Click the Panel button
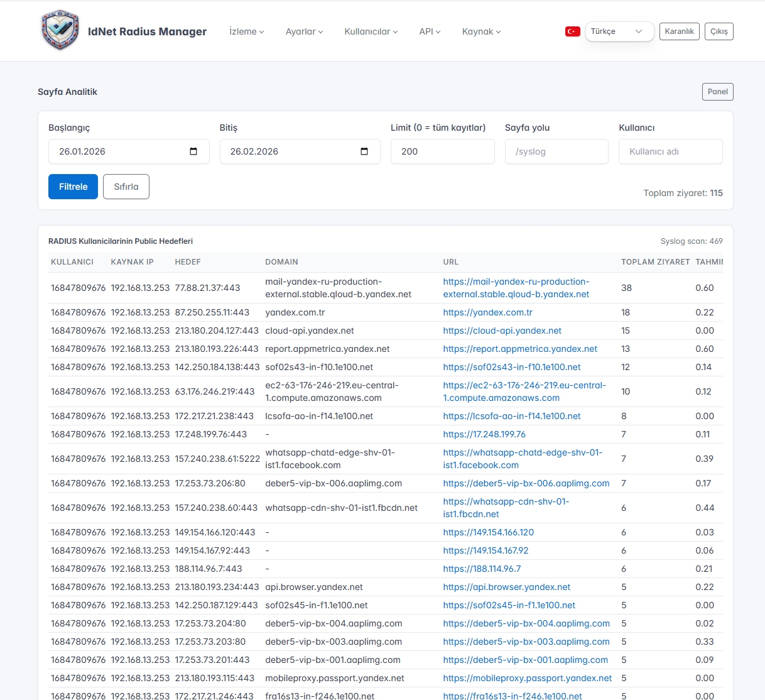The height and width of the screenshot is (700, 765). click(717, 92)
